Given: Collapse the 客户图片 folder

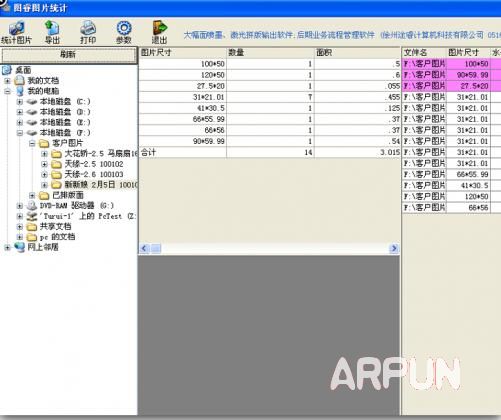Looking at the screenshot, I should [32, 143].
